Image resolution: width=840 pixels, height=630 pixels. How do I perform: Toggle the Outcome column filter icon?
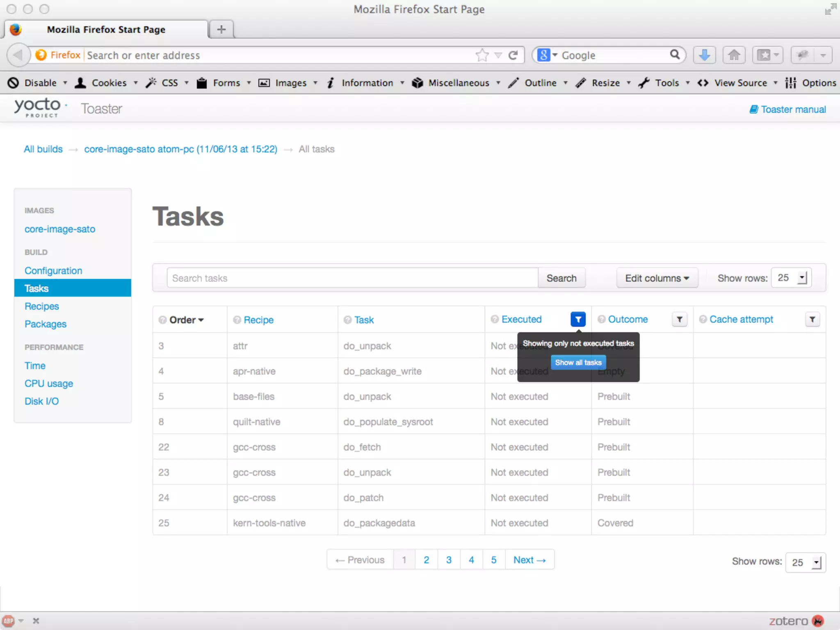[x=679, y=319]
